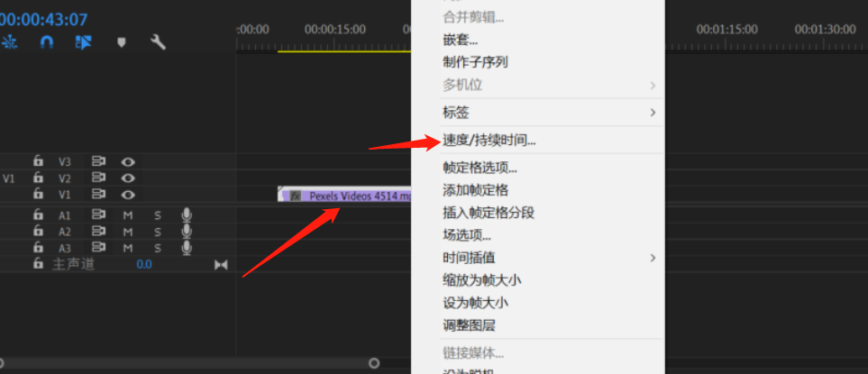Toggle lock on 主声道 track
868x374 pixels.
click(x=38, y=264)
